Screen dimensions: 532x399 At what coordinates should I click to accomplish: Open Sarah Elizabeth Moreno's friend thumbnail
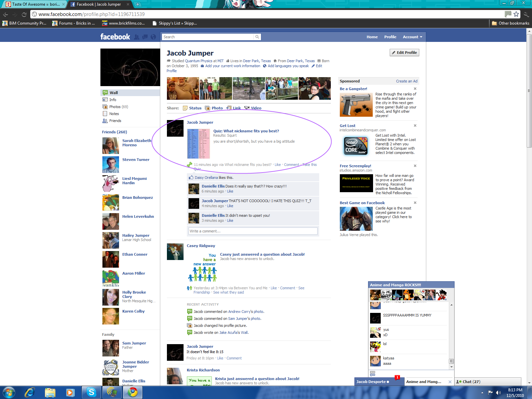110,146
